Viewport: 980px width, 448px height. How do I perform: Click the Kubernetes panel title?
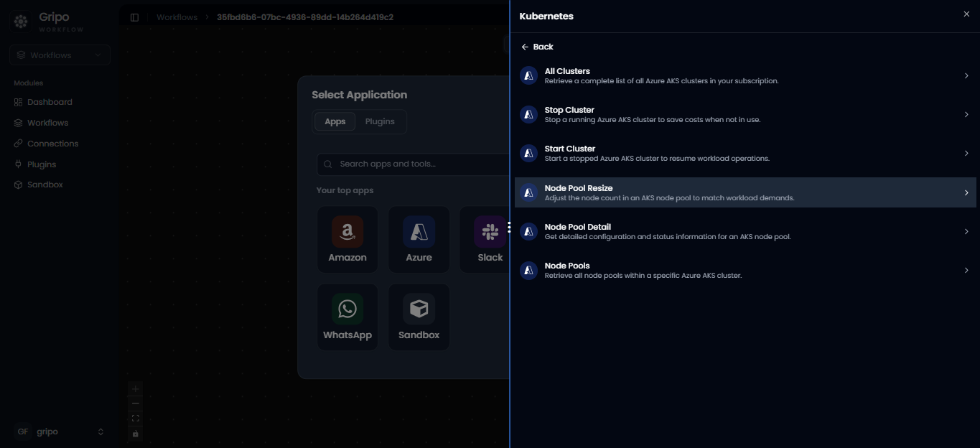click(x=546, y=16)
